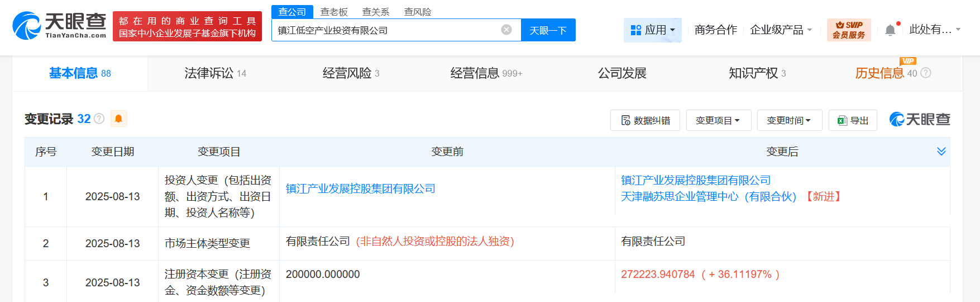Click the 变更前 column header
980x302 pixels.
point(447,152)
